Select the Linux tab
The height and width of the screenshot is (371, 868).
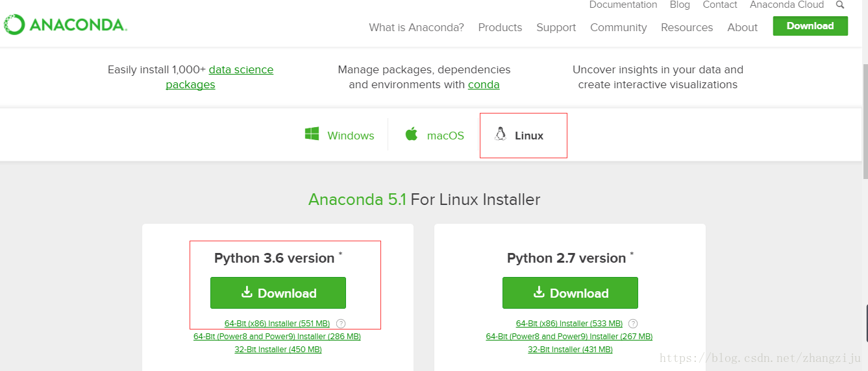[523, 135]
